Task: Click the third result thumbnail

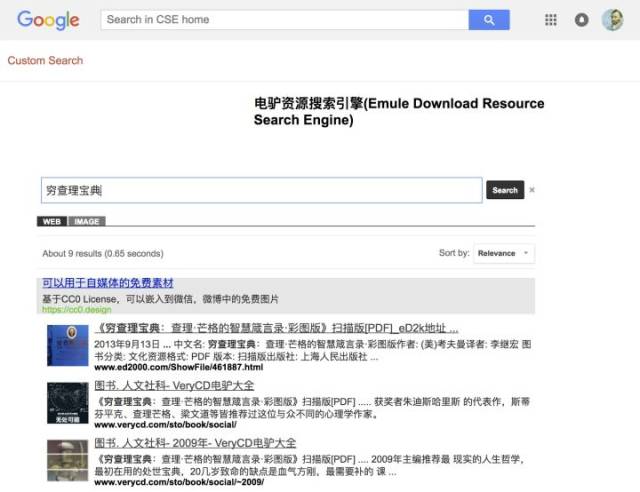Action: click(x=68, y=461)
